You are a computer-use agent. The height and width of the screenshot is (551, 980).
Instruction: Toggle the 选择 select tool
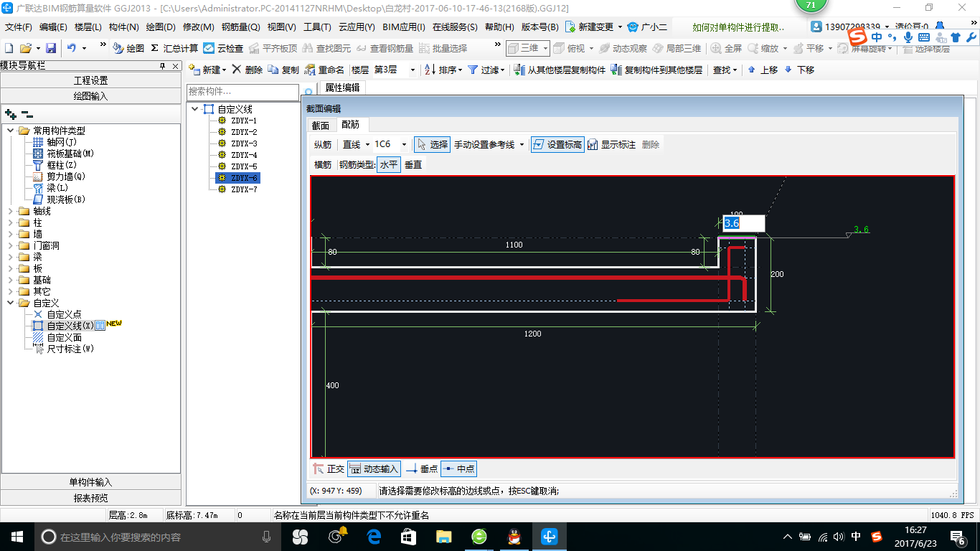tap(433, 144)
